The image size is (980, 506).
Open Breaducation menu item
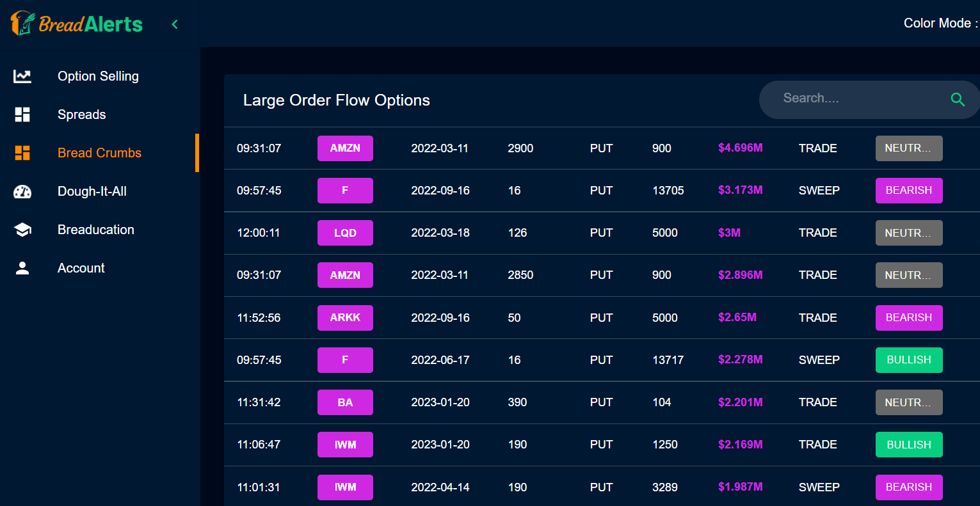click(96, 230)
